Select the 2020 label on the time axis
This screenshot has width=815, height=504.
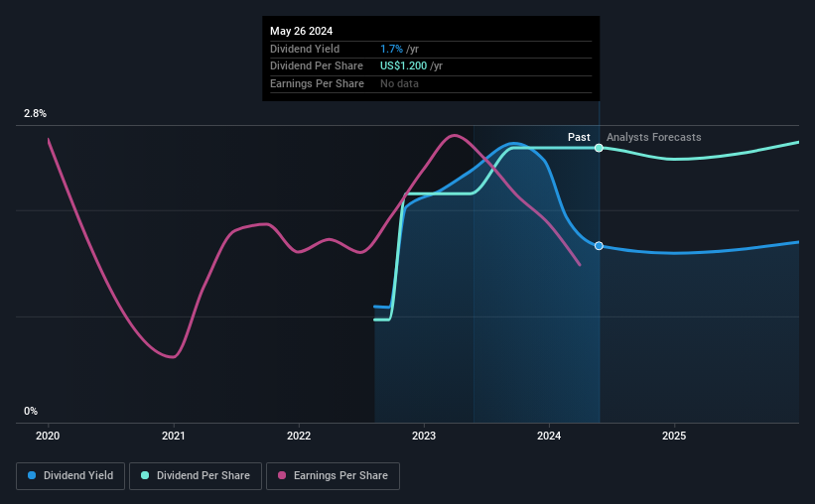(48, 436)
